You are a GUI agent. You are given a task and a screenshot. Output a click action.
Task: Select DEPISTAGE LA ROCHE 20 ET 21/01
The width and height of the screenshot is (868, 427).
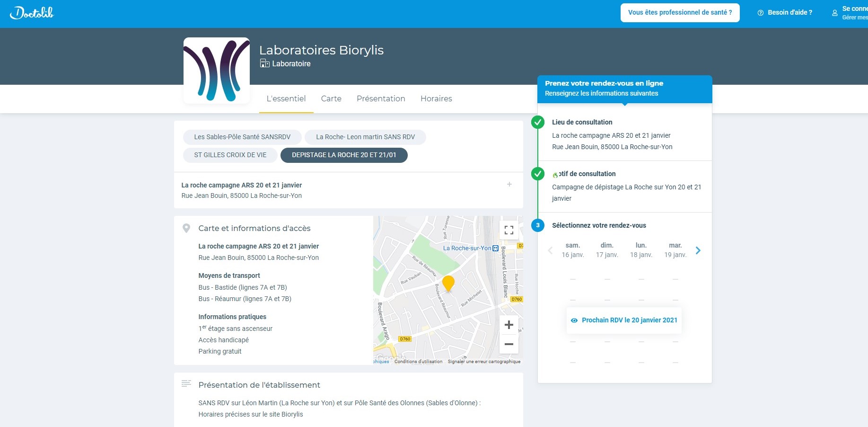(344, 155)
